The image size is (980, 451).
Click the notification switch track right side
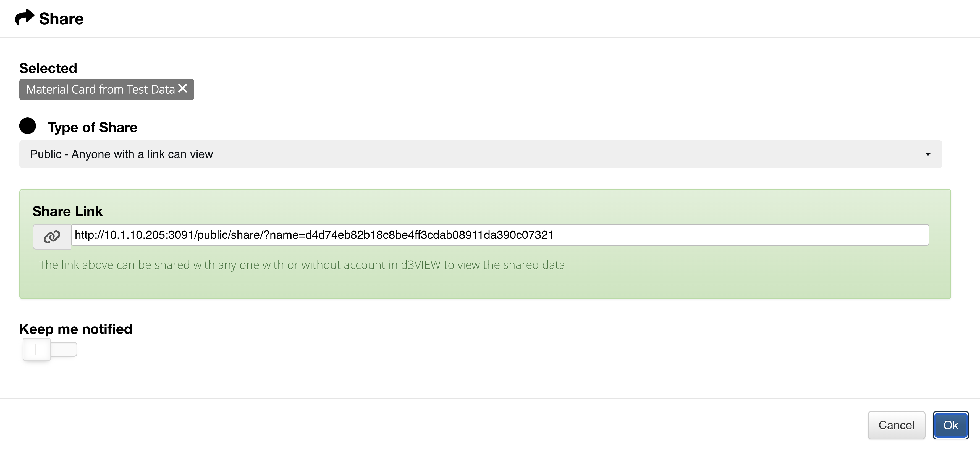coord(64,349)
